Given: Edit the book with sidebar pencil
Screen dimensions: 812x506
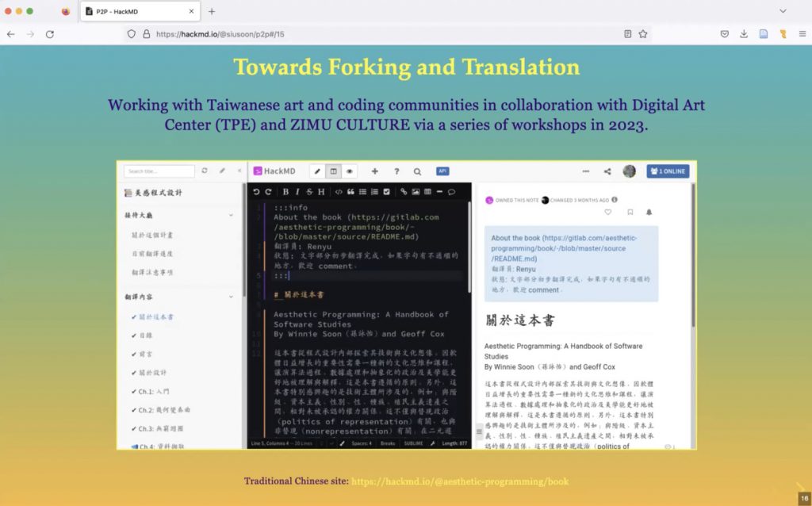Looking at the screenshot, I should click(222, 171).
